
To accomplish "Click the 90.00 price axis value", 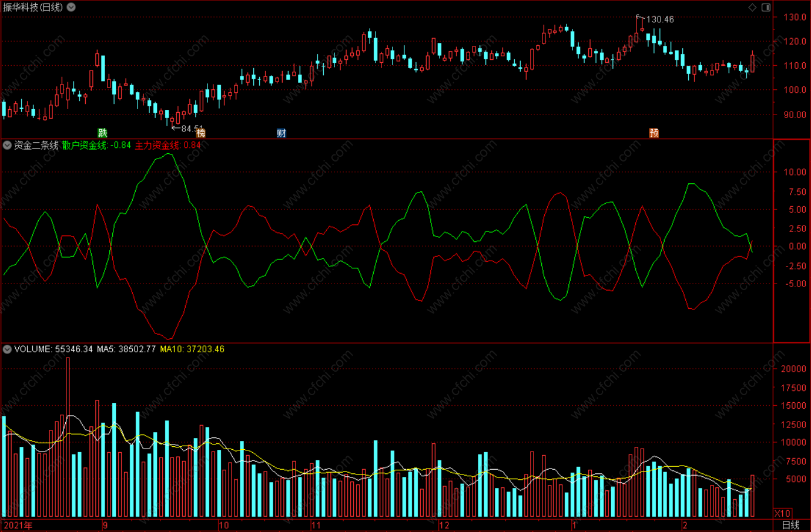I will [795, 115].
